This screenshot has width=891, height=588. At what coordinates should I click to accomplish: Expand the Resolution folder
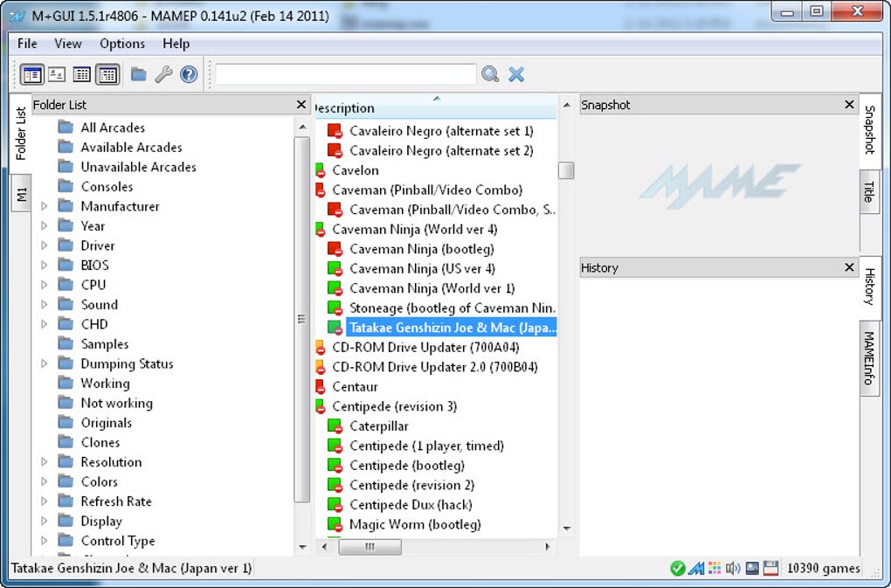coord(45,462)
